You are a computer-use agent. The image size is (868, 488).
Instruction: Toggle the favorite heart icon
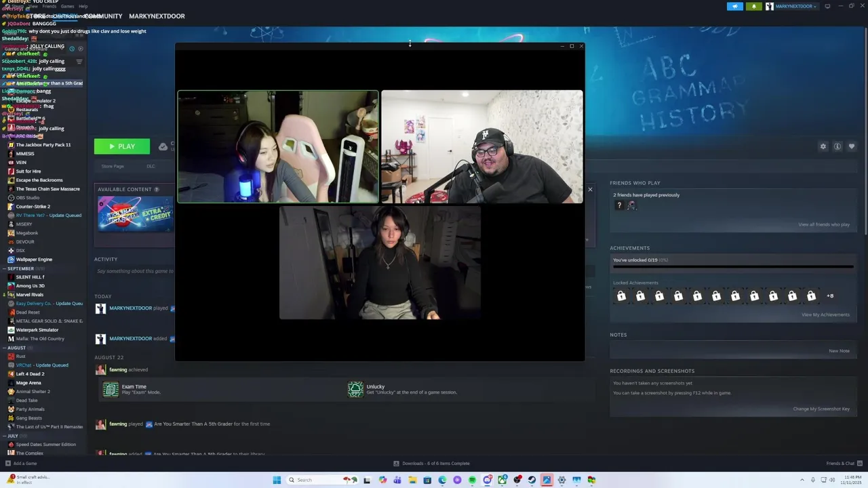(852, 146)
